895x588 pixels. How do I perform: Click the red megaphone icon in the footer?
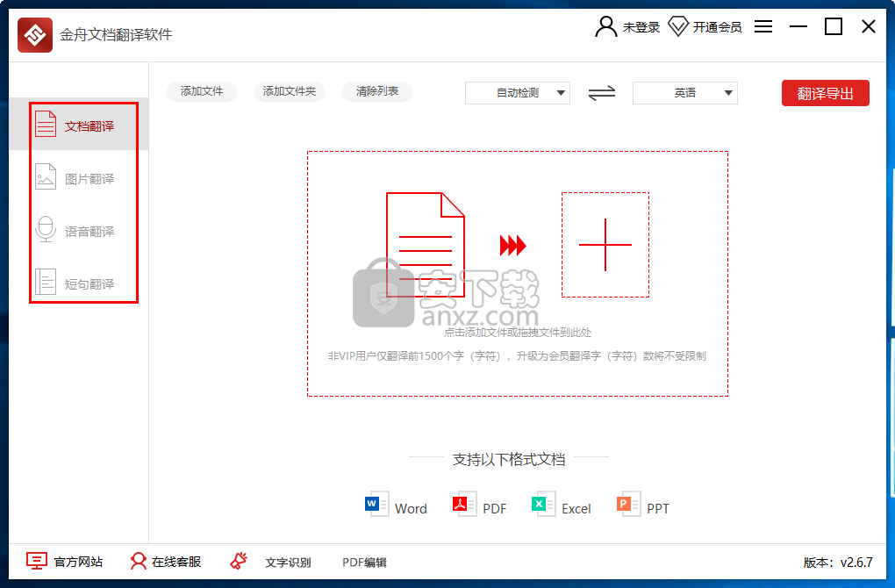[x=239, y=561]
